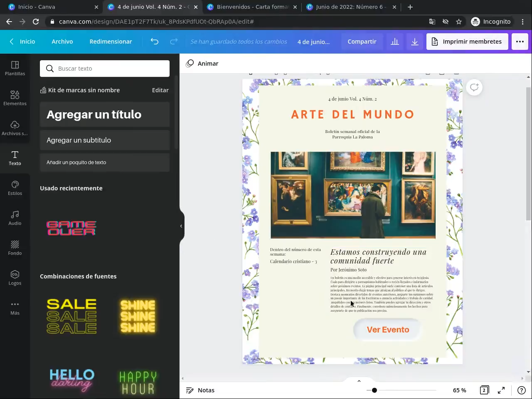
Task: Select the Texto sidebar tool
Action: [x=15, y=158]
